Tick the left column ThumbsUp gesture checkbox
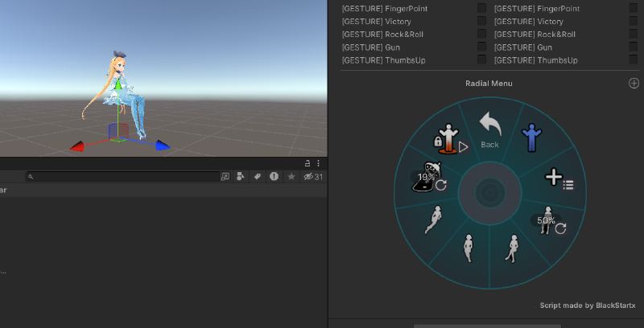The height and width of the screenshot is (328, 644). coord(481,59)
